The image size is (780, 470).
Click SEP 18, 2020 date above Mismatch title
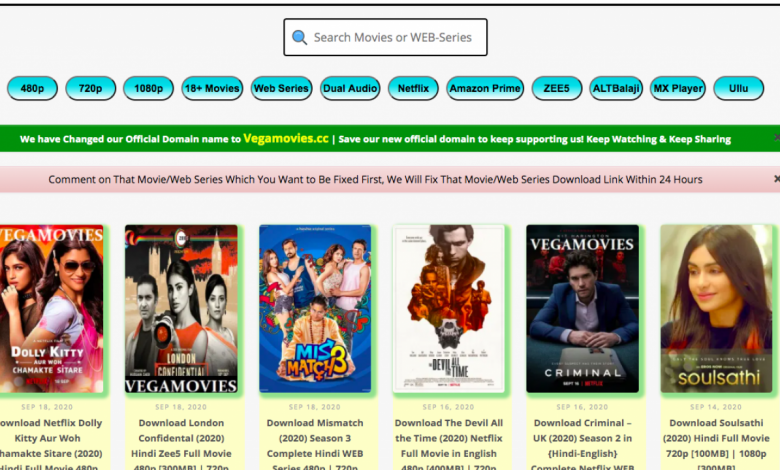click(315, 407)
